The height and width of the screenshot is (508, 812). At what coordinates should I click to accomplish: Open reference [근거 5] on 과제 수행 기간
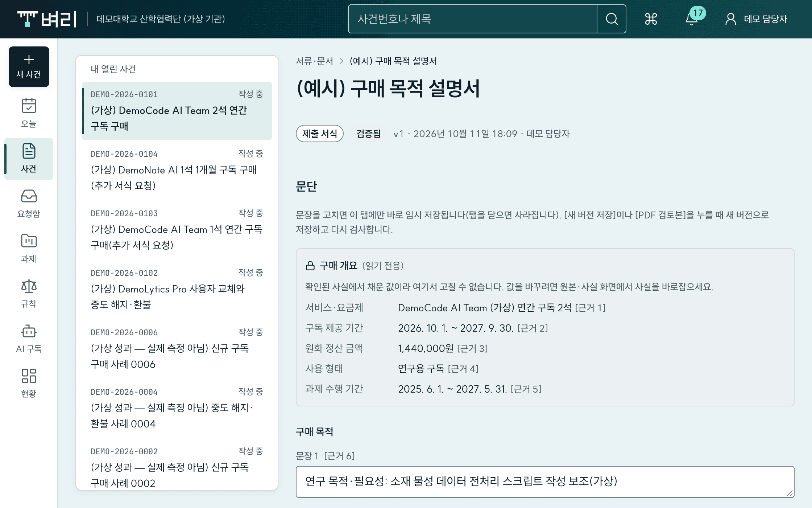[526, 389]
